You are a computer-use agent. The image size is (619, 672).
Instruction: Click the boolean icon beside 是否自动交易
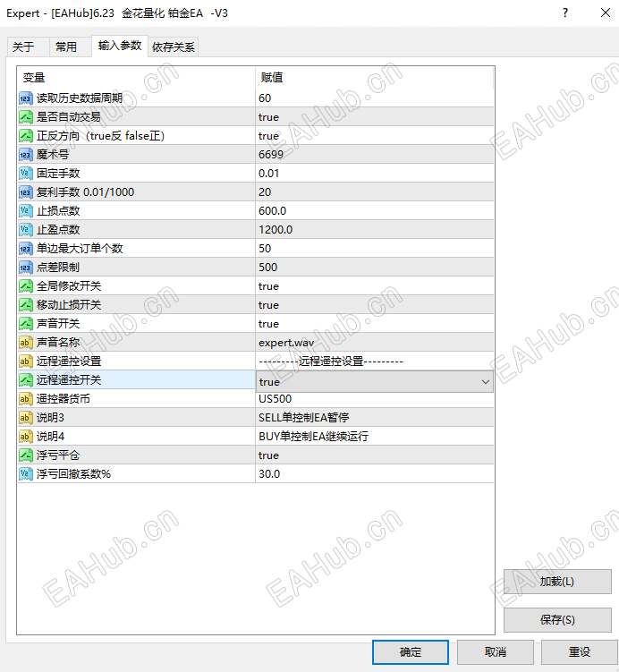[26, 117]
